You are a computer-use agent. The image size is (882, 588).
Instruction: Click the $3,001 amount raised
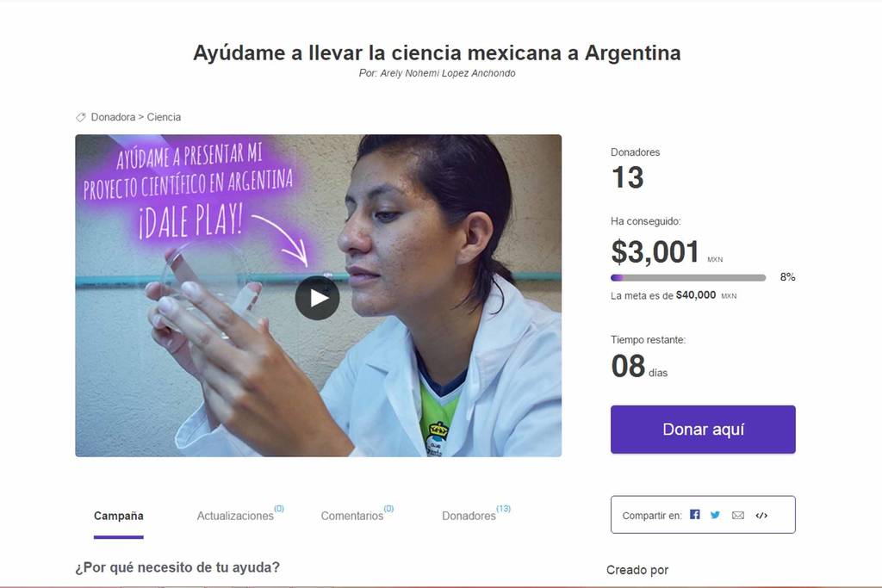[655, 252]
